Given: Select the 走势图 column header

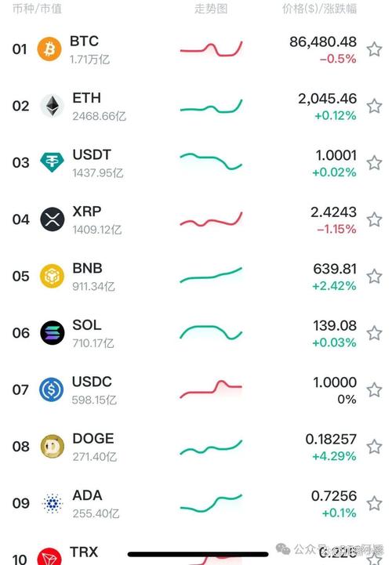Looking at the screenshot, I should point(211,9).
